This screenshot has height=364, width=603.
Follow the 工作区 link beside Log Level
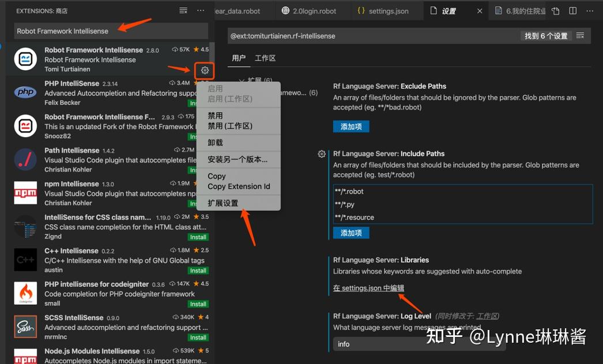487,316
